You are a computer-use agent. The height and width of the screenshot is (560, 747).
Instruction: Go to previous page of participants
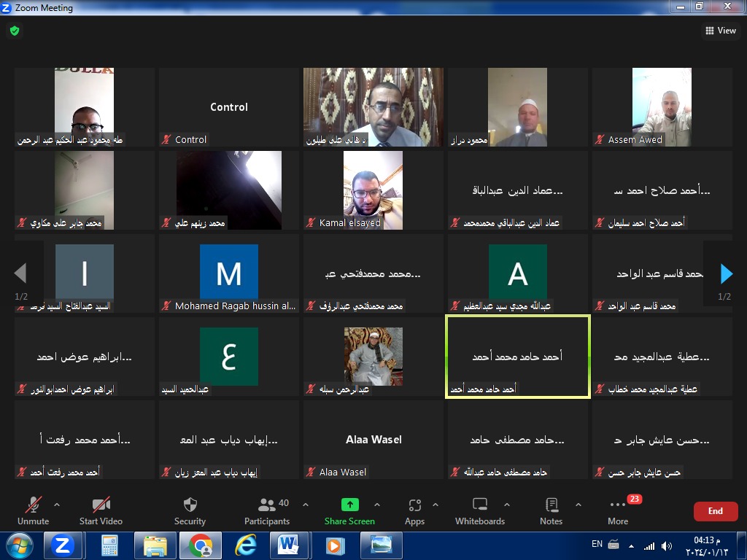(x=20, y=274)
